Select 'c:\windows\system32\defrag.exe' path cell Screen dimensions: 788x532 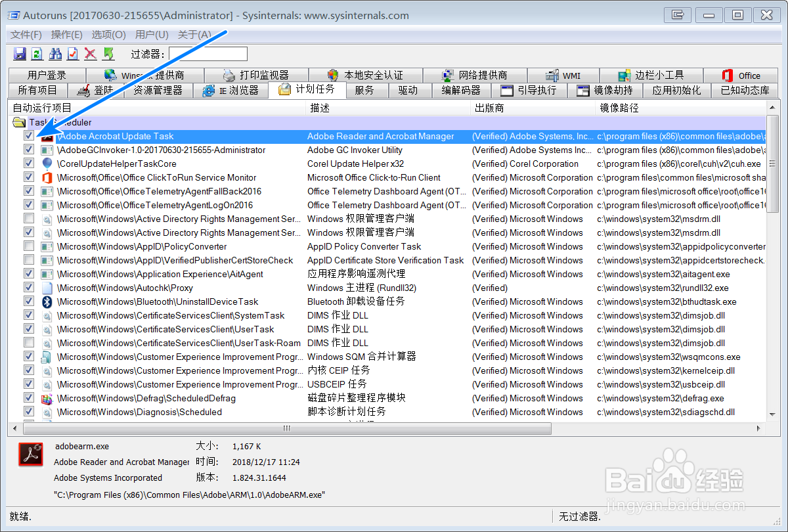coord(661,398)
